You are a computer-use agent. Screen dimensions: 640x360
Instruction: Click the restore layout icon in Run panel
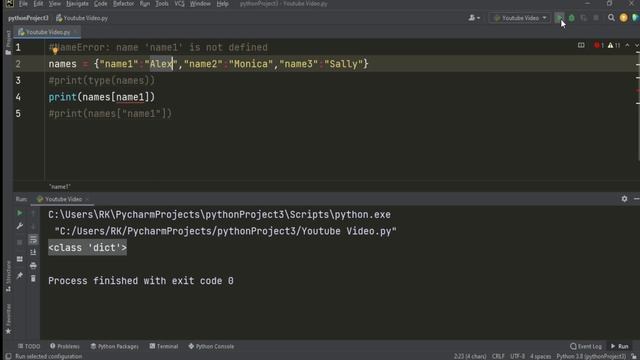[19, 259]
